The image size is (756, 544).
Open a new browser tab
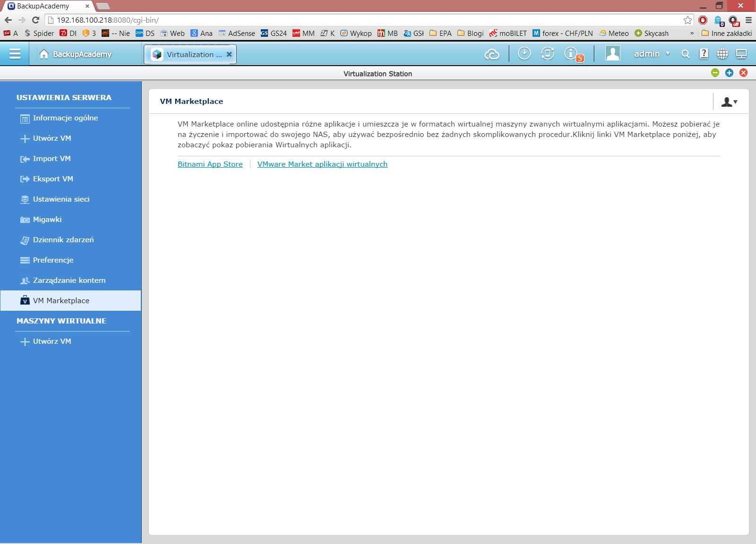(x=103, y=6)
